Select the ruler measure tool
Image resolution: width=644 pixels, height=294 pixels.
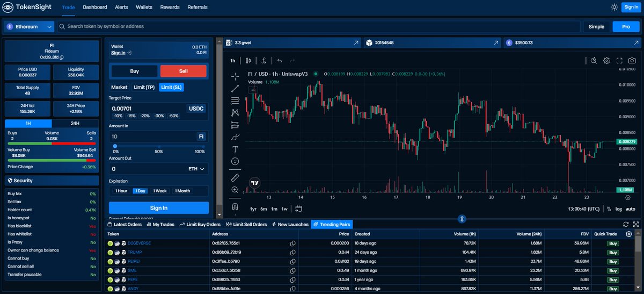click(x=235, y=177)
